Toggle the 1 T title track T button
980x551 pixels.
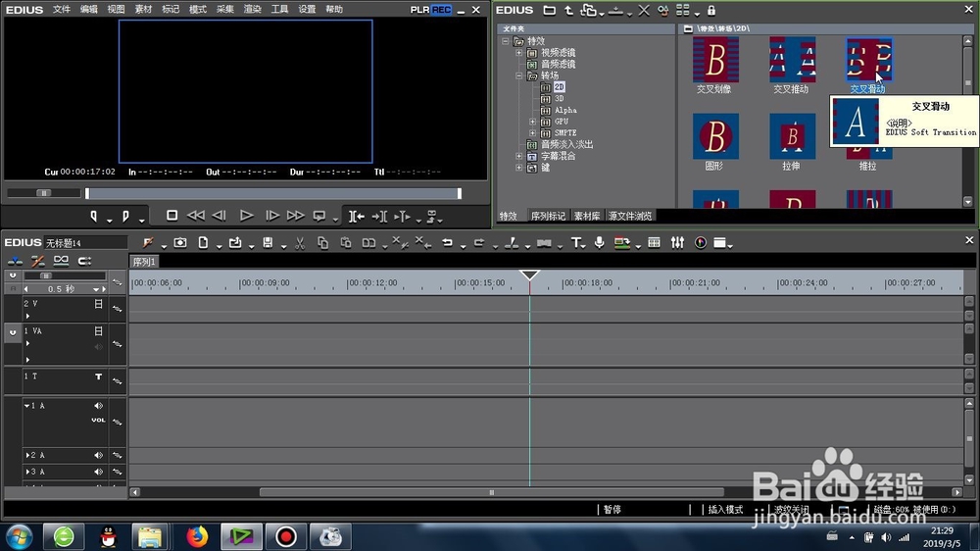coord(98,376)
